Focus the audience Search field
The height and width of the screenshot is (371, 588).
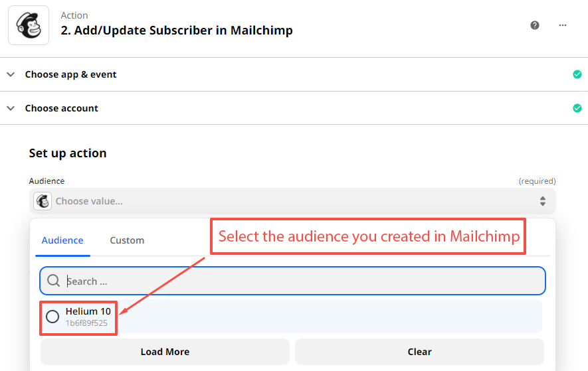[x=299, y=281]
